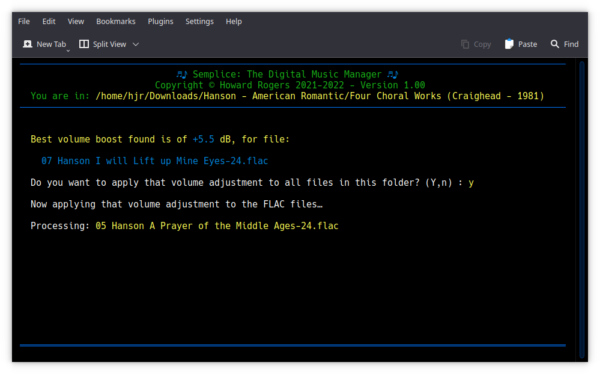
Task: Click the Paste clipboard icon
Action: [x=509, y=44]
